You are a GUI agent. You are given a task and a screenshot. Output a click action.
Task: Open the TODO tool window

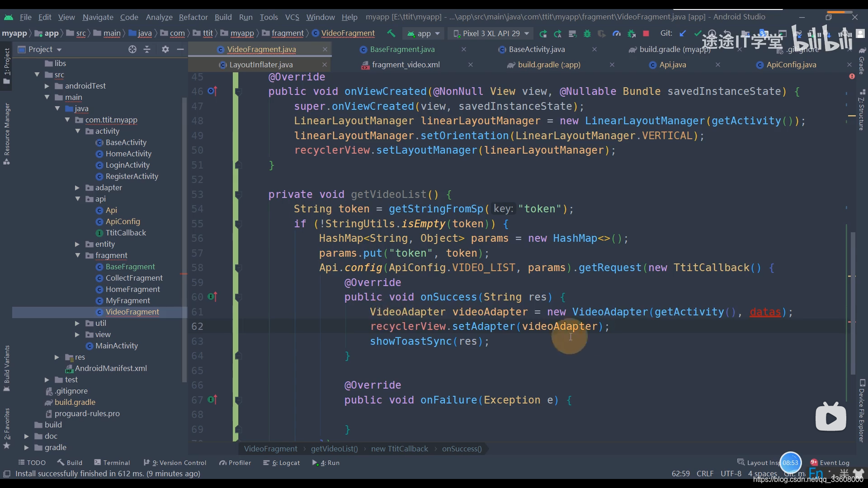(x=32, y=463)
